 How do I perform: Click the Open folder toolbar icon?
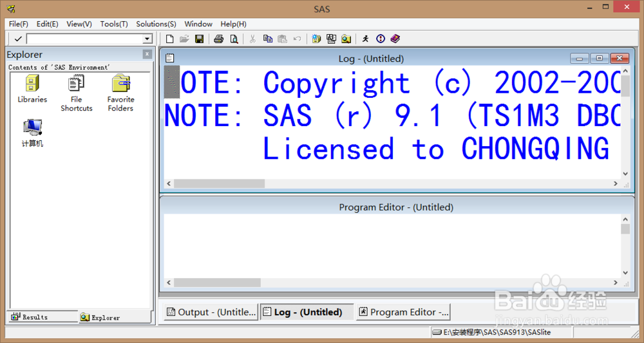[184, 39]
